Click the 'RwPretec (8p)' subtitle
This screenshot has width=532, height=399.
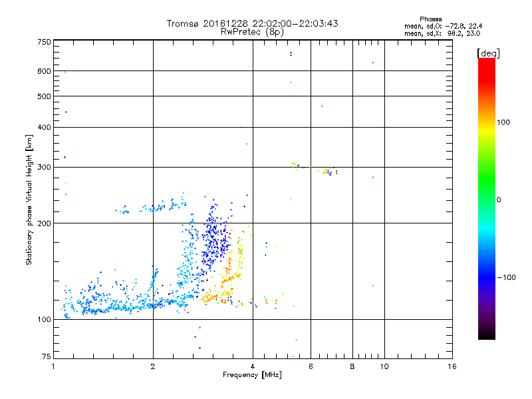tap(252, 32)
